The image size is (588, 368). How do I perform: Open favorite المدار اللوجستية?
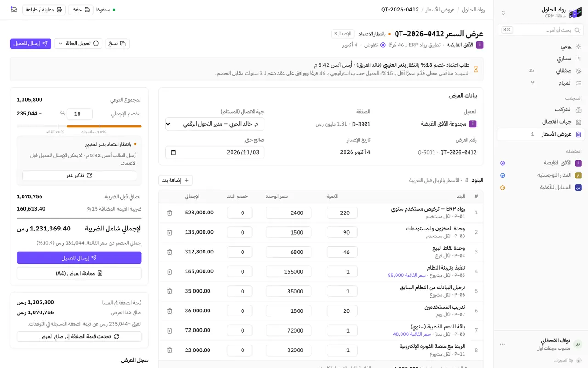pos(541,175)
